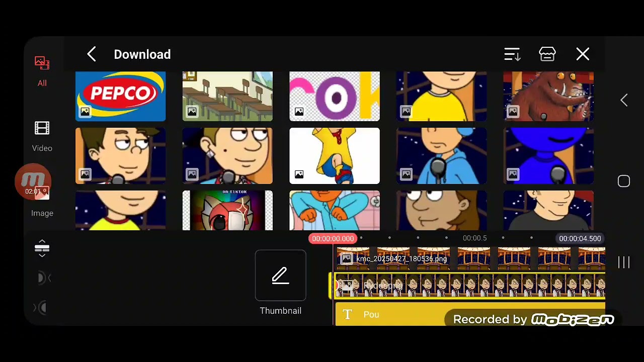The image size is (644, 362).
Task: Tap the Android back navigation chevron
Action: tap(624, 100)
